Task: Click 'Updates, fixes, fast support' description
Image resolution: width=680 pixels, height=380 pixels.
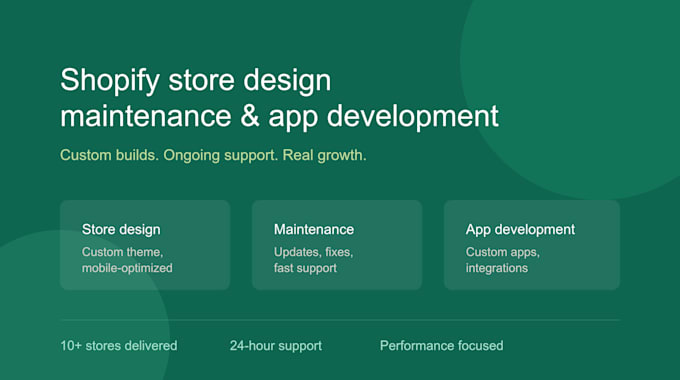Action: [314, 260]
